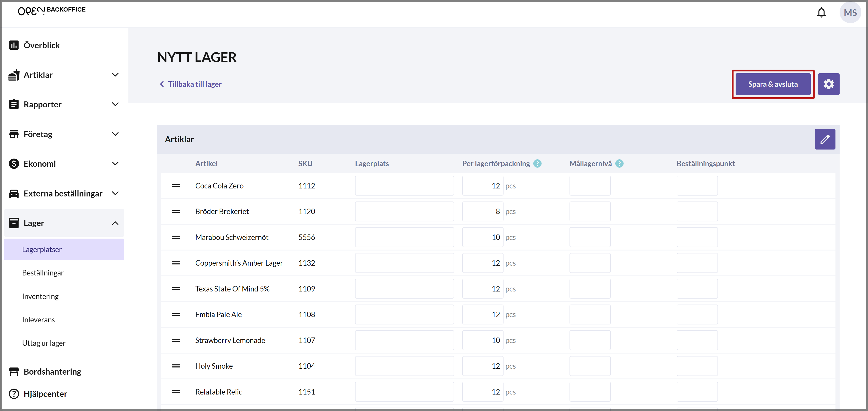Open Inventering in the Lager submenu
868x411 pixels.
point(41,296)
